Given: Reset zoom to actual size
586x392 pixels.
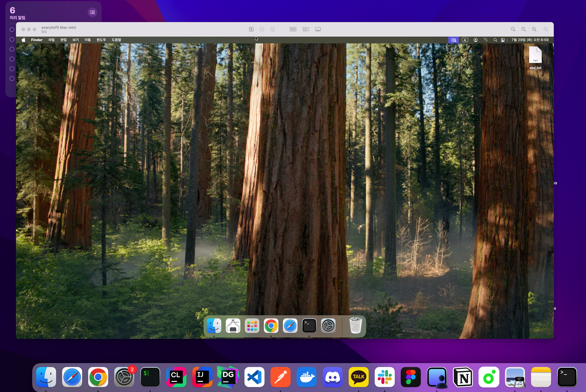Looking at the screenshot, I should click(x=523, y=29).
